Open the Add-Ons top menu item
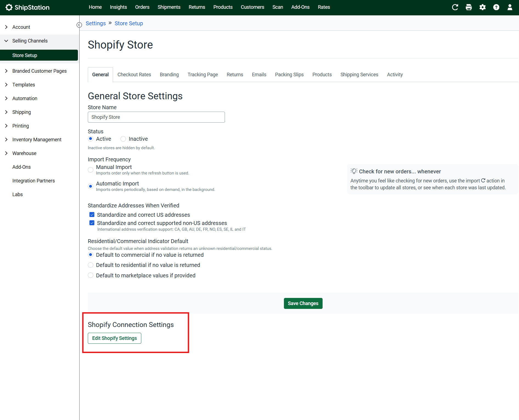This screenshot has width=519, height=420. [x=300, y=7]
